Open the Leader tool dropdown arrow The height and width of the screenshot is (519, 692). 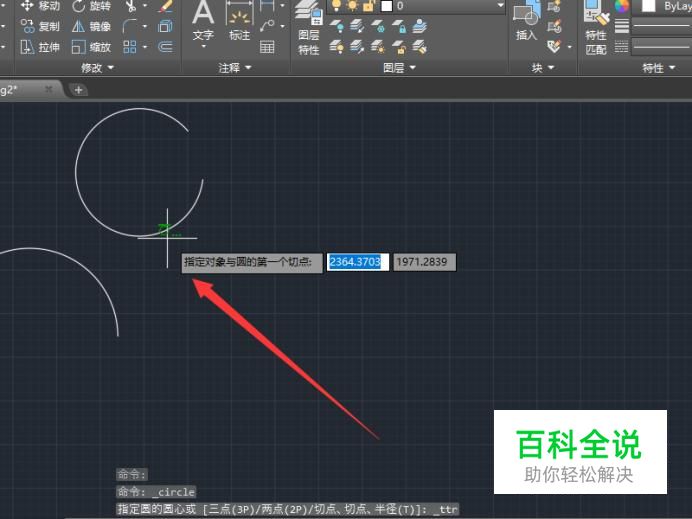[282, 26]
